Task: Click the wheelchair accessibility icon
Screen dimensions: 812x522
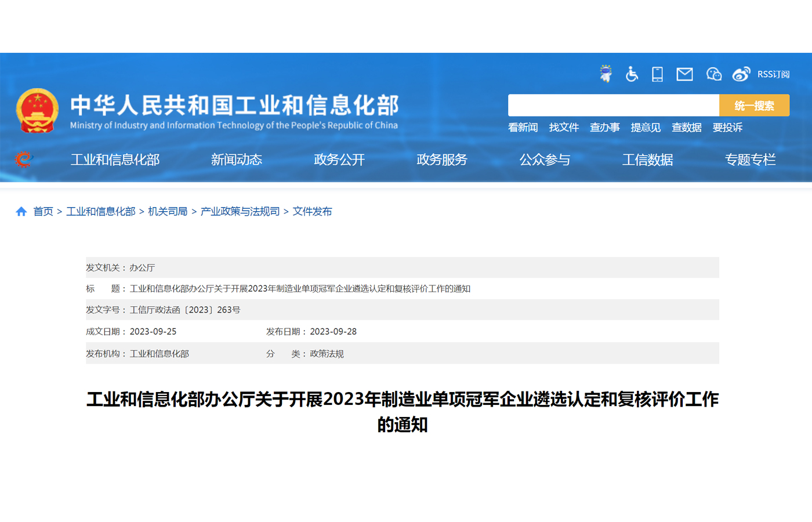Action: point(632,74)
